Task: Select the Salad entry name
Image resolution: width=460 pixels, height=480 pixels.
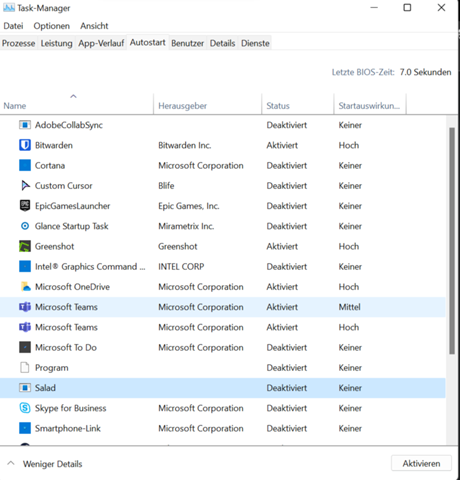Action: (x=45, y=388)
